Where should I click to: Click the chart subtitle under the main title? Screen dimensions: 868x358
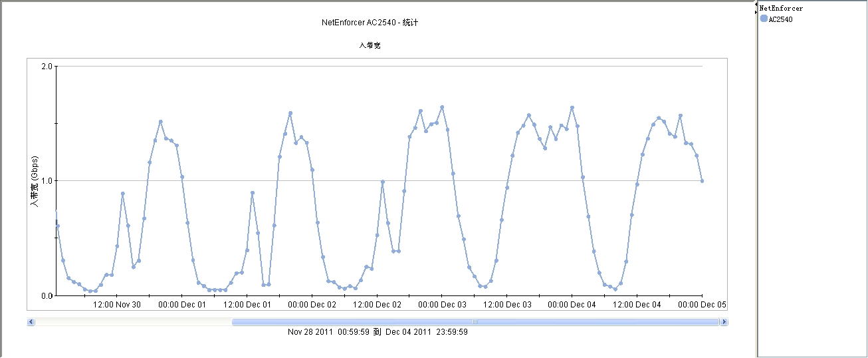pyautogui.click(x=370, y=46)
